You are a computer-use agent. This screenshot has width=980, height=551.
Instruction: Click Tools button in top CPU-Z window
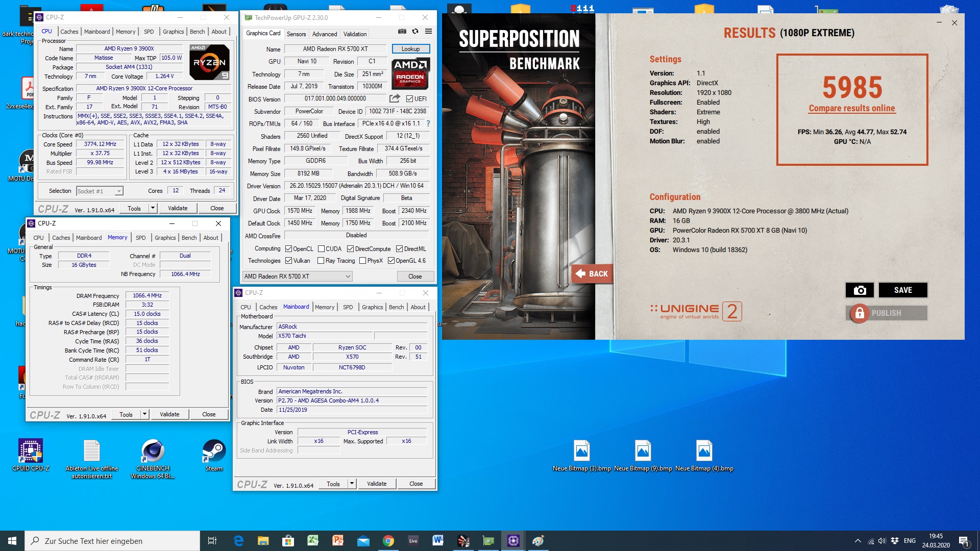[x=134, y=208]
